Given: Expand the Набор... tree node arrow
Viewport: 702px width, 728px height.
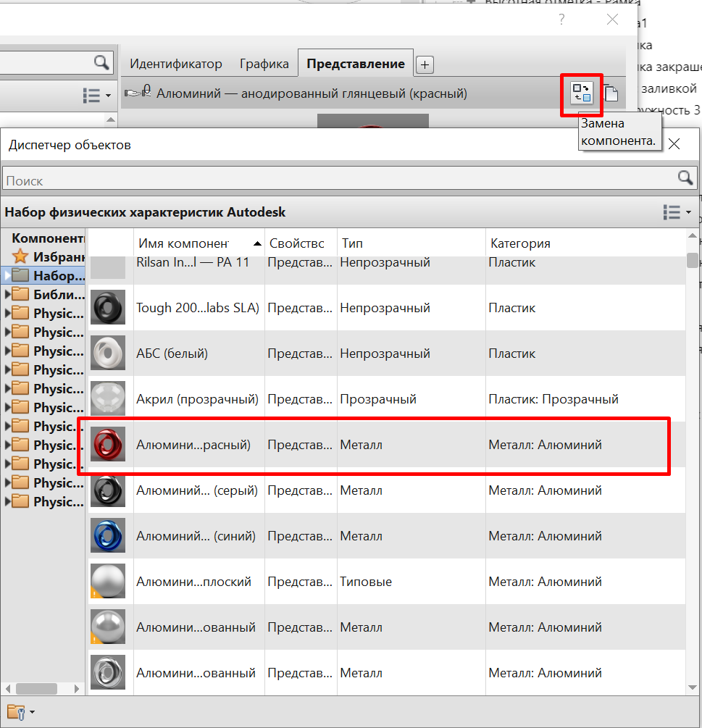Looking at the screenshot, I should pyautogui.click(x=7, y=275).
